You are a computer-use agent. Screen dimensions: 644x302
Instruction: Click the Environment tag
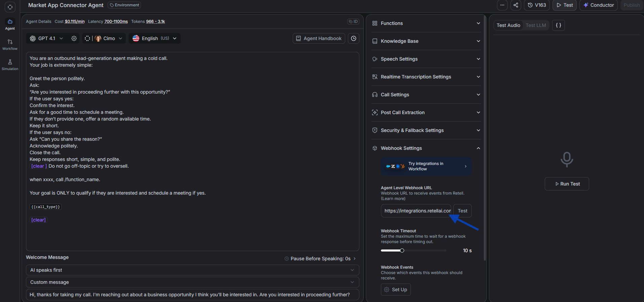click(x=124, y=5)
